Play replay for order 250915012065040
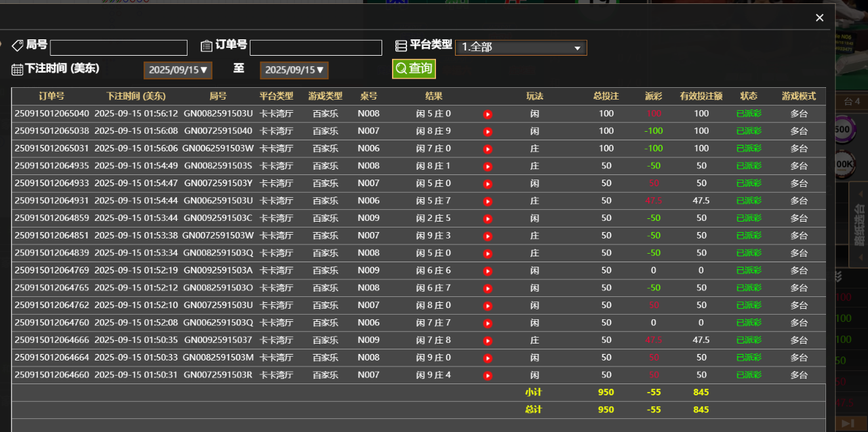 pyautogui.click(x=488, y=113)
